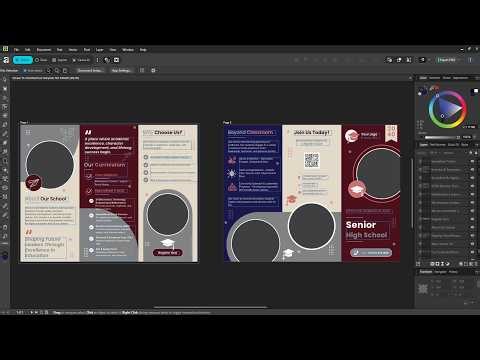480x360 pixels.
Task: Expand the second layer row
Action: tap(420, 170)
